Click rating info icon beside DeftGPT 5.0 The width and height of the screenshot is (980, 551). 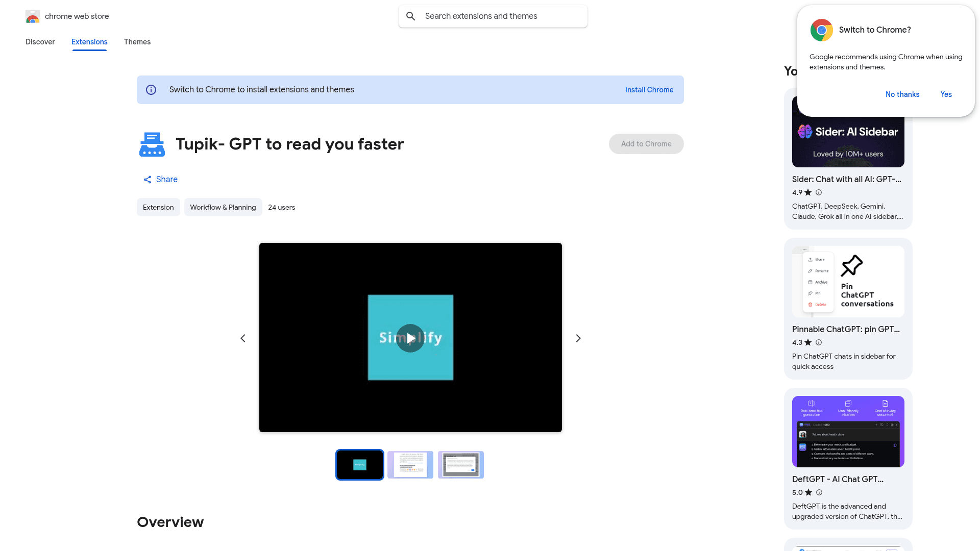[819, 492]
